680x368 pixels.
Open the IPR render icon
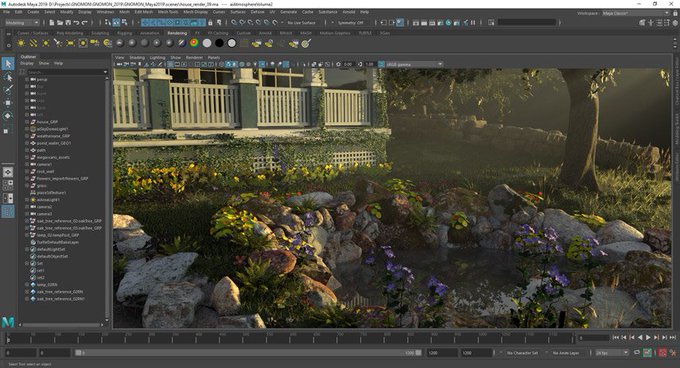[x=432, y=22]
